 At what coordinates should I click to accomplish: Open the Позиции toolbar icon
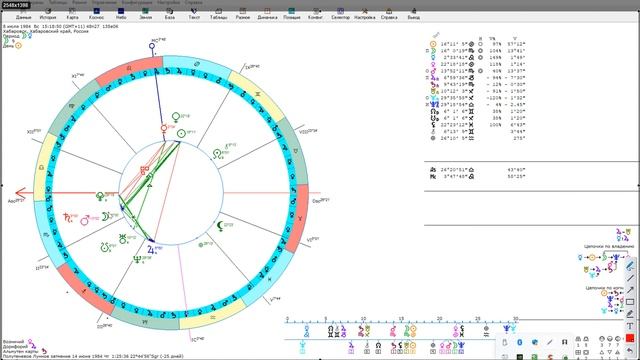pyautogui.click(x=292, y=14)
